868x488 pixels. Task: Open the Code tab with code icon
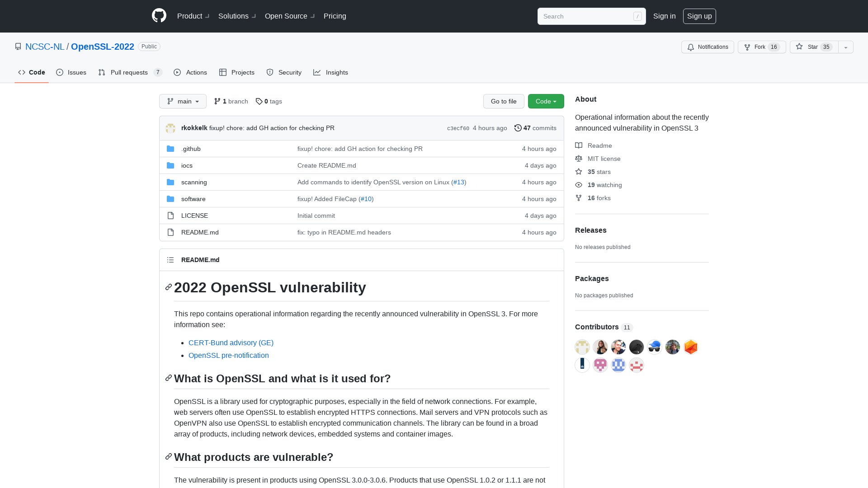[x=31, y=72]
